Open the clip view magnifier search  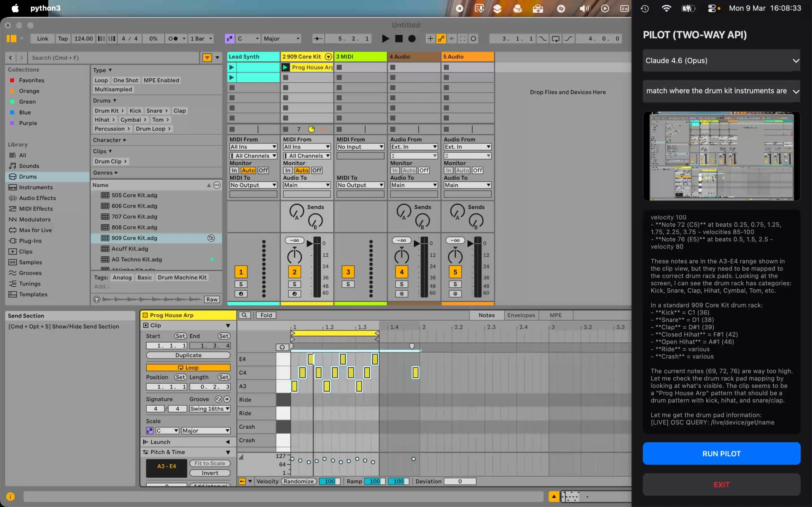[244, 315]
